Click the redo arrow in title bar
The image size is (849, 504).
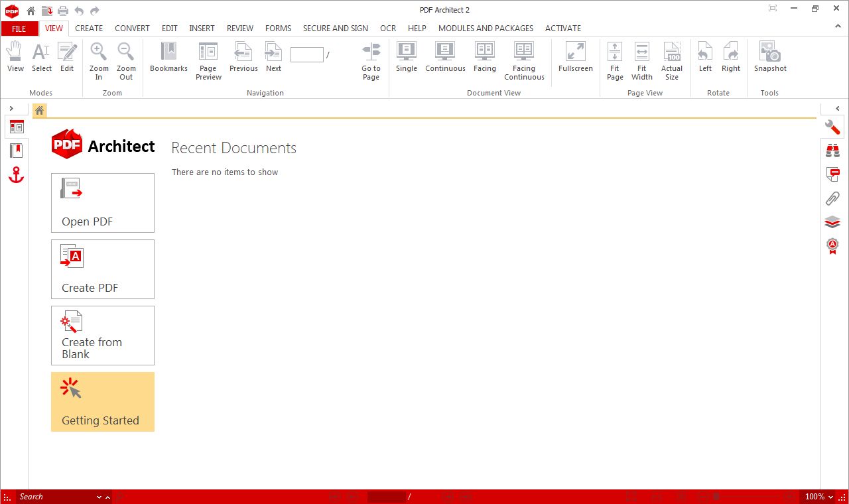pyautogui.click(x=95, y=11)
